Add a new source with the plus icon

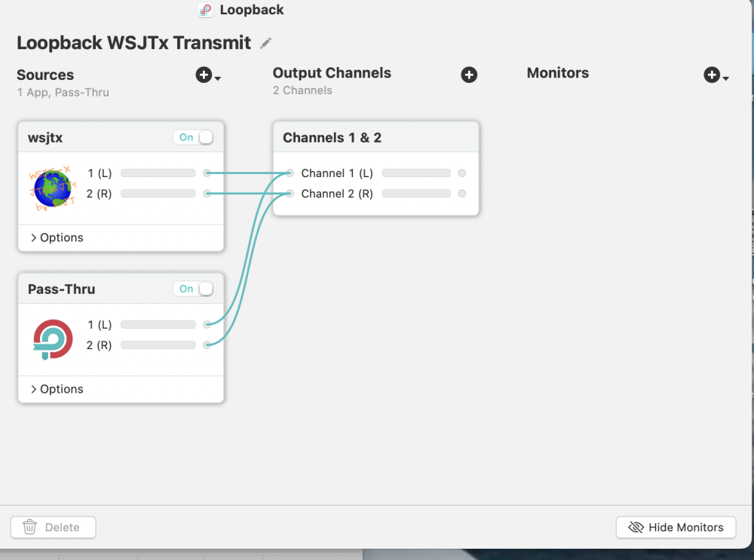[x=204, y=75]
